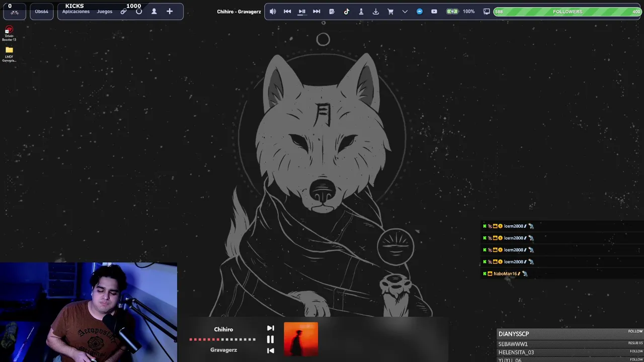Click DIANYSSCP in the follower events list
644x362 pixels.
pos(514,334)
